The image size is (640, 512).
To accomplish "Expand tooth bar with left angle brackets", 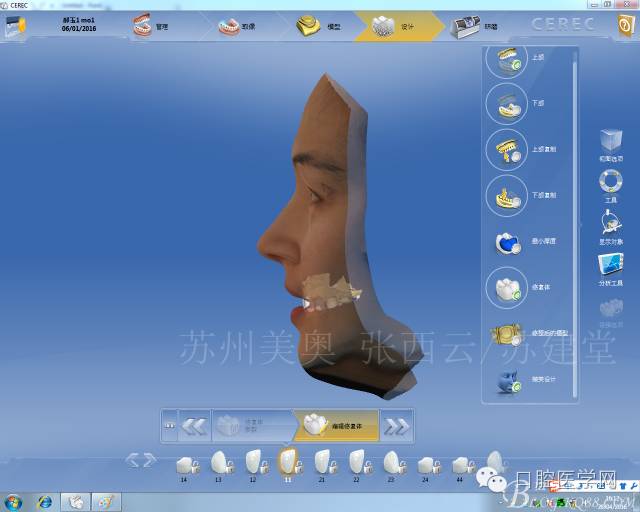I will pos(141,459).
